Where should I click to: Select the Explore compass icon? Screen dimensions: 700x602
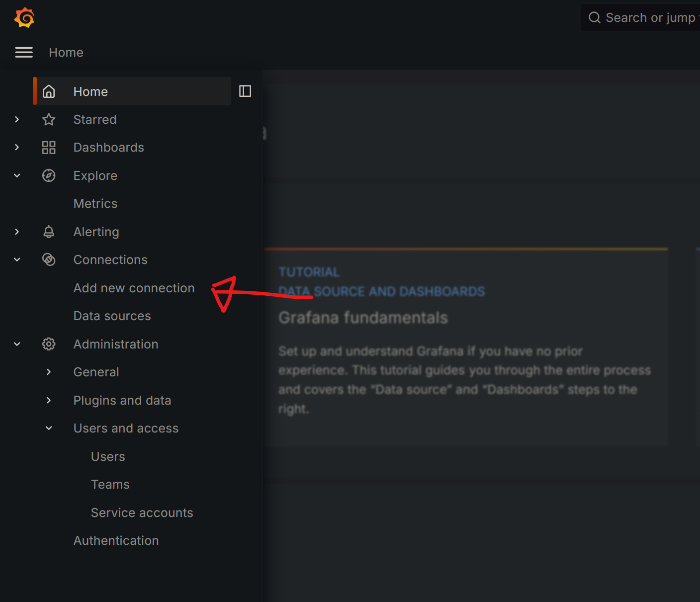pyautogui.click(x=48, y=175)
